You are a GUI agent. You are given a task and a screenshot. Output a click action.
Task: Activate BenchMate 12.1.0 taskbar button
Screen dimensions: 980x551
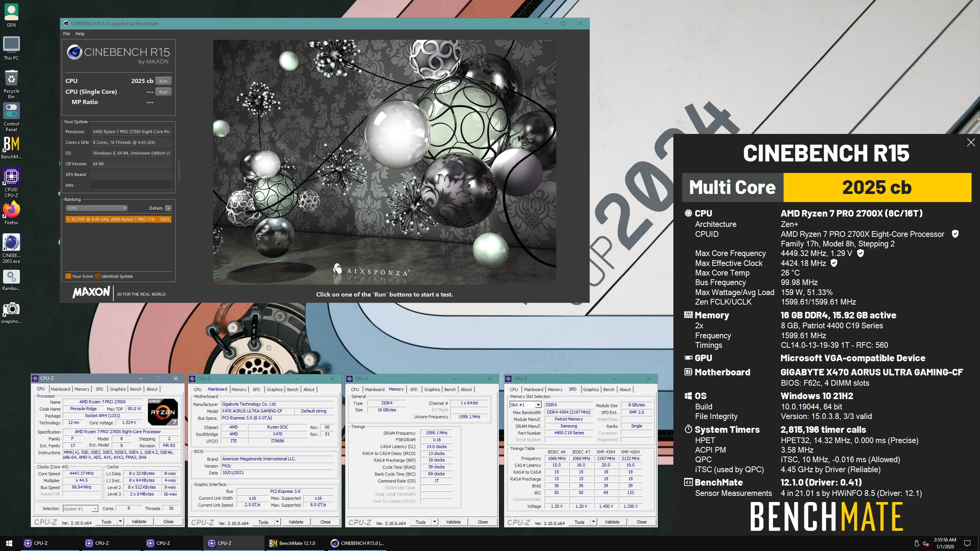pyautogui.click(x=296, y=543)
